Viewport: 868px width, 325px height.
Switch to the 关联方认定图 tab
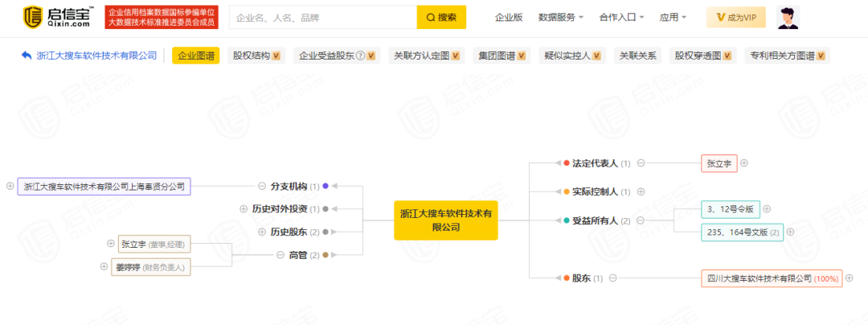(x=426, y=56)
